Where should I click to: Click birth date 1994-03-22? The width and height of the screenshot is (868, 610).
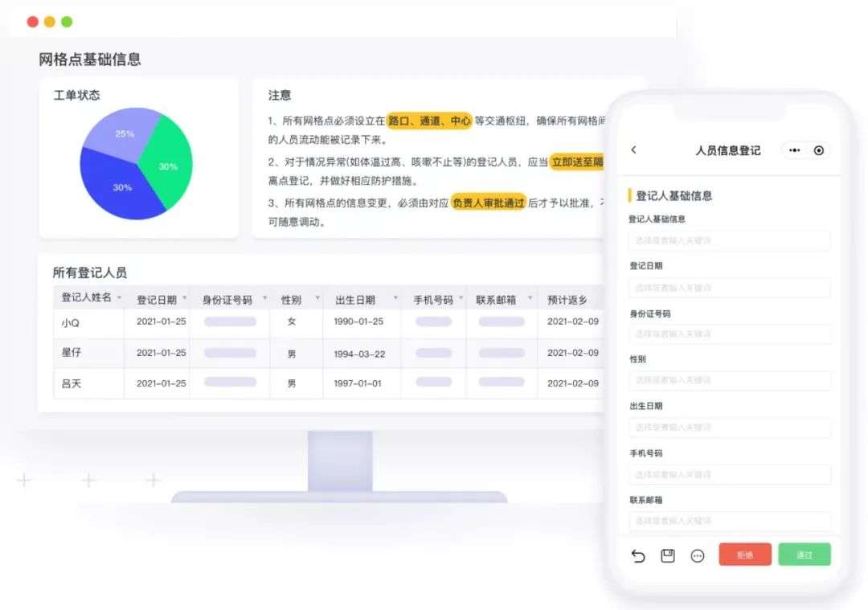(359, 354)
